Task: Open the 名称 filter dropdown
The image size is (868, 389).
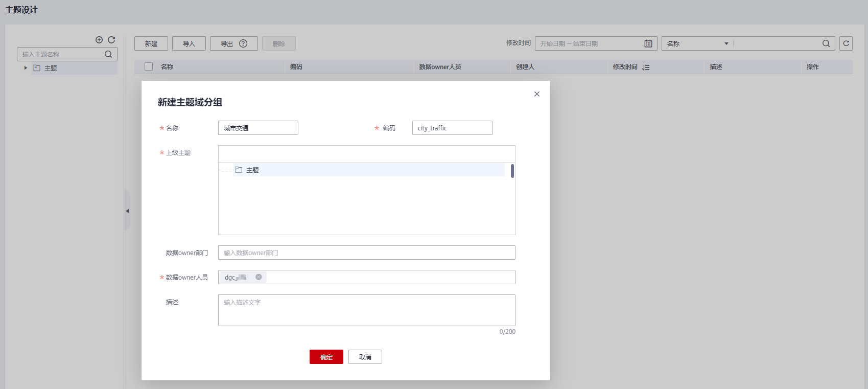Action: [x=697, y=43]
